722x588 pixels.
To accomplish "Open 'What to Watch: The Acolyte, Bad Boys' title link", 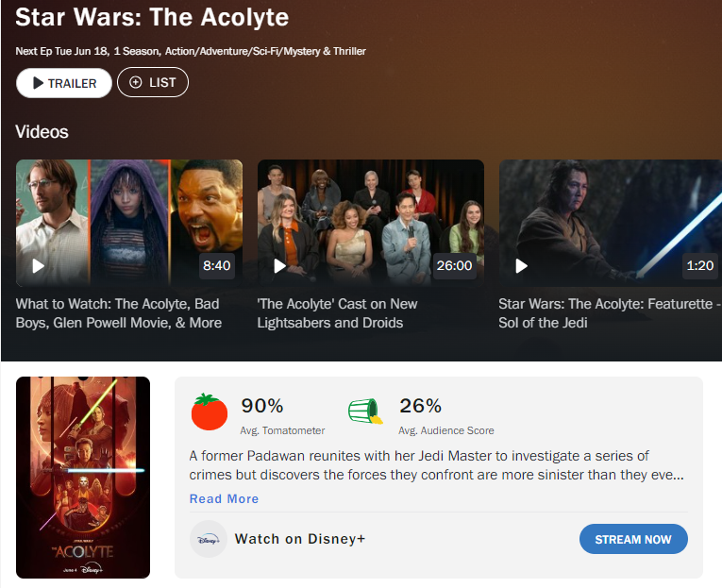I will coord(119,313).
